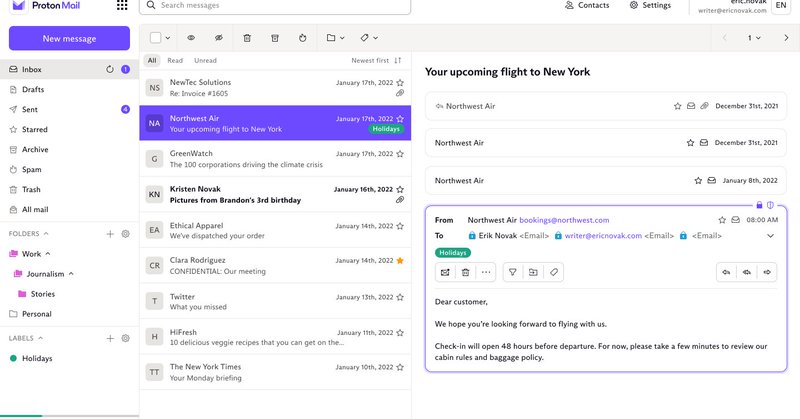800x419 pixels.
Task: Forward the Northwest Air message
Action: tap(767, 272)
